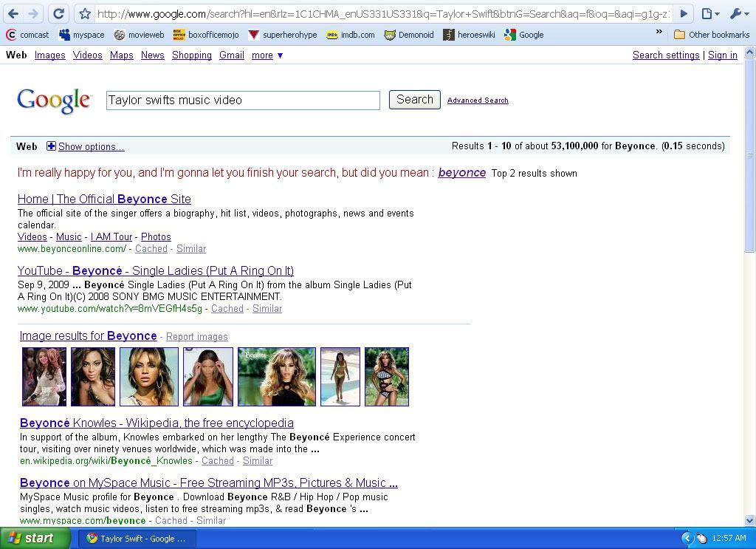Click the taskbar clock showing 12:57 AM
The image size is (756, 549).
point(729,539)
